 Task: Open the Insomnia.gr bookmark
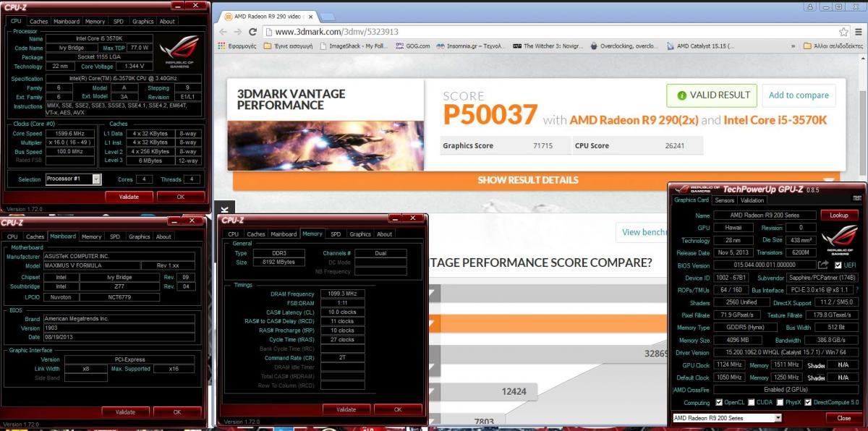472,46
